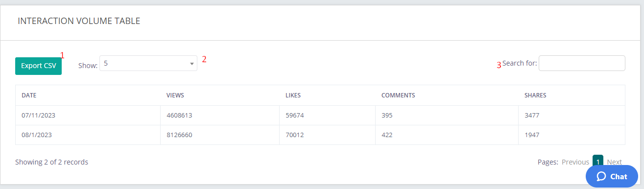Click the 1947 shares value

click(x=532, y=135)
